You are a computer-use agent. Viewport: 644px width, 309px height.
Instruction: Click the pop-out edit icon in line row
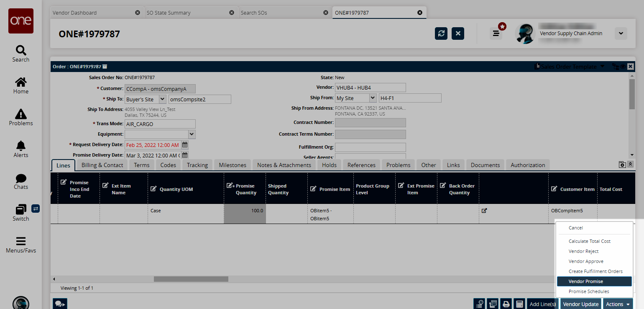(x=484, y=211)
